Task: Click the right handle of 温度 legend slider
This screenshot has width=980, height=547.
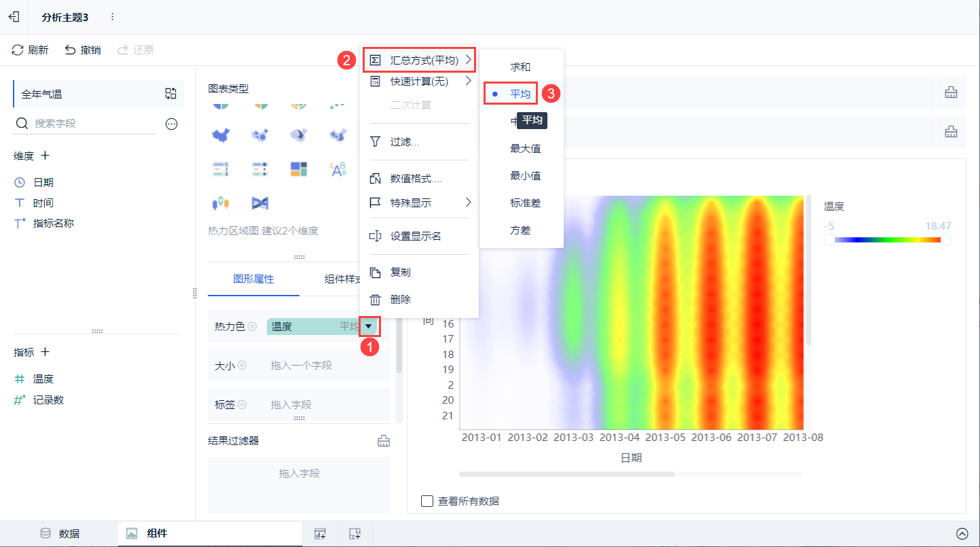Action: (x=945, y=239)
